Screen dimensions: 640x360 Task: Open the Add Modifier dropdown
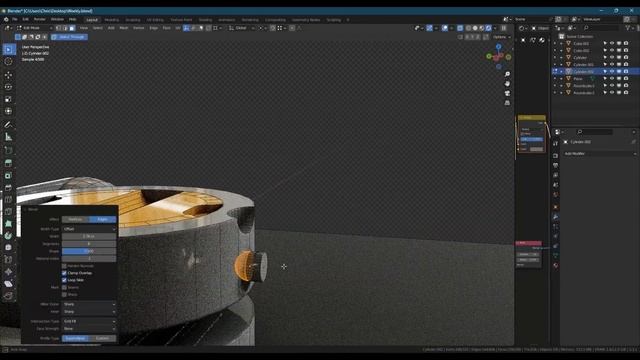click(x=599, y=153)
